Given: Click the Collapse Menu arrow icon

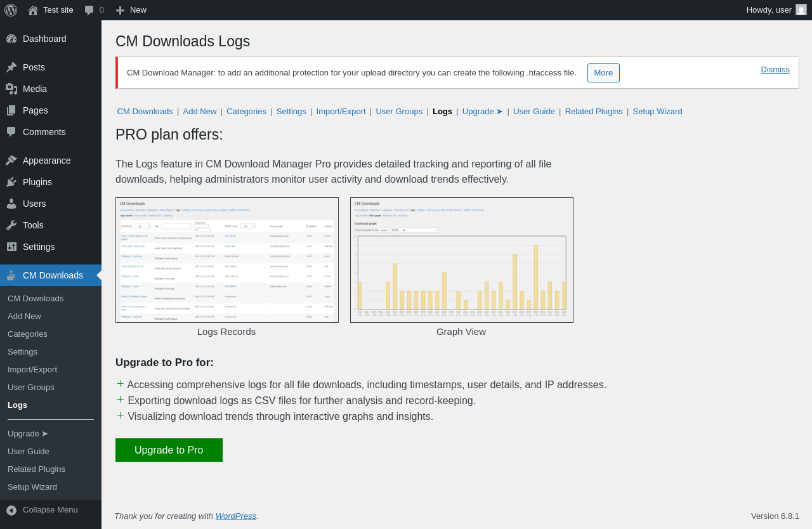Looking at the screenshot, I should point(11,510).
